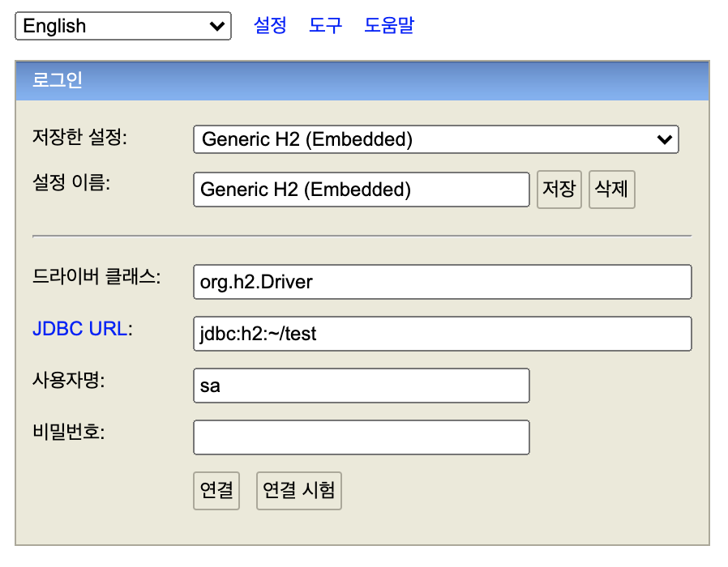The width and height of the screenshot is (728, 567).
Task: Open the 도구 link
Action: [325, 25]
